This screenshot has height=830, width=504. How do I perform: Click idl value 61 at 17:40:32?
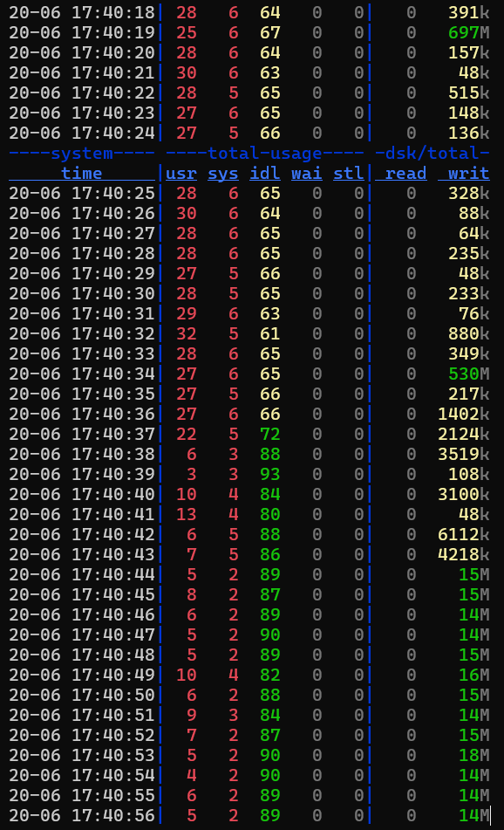(269, 333)
